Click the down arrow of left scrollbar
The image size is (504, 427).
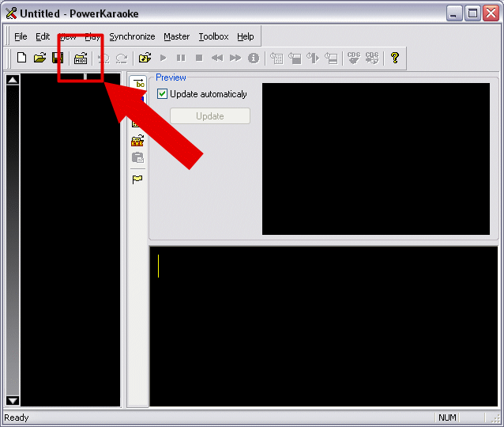pos(13,401)
